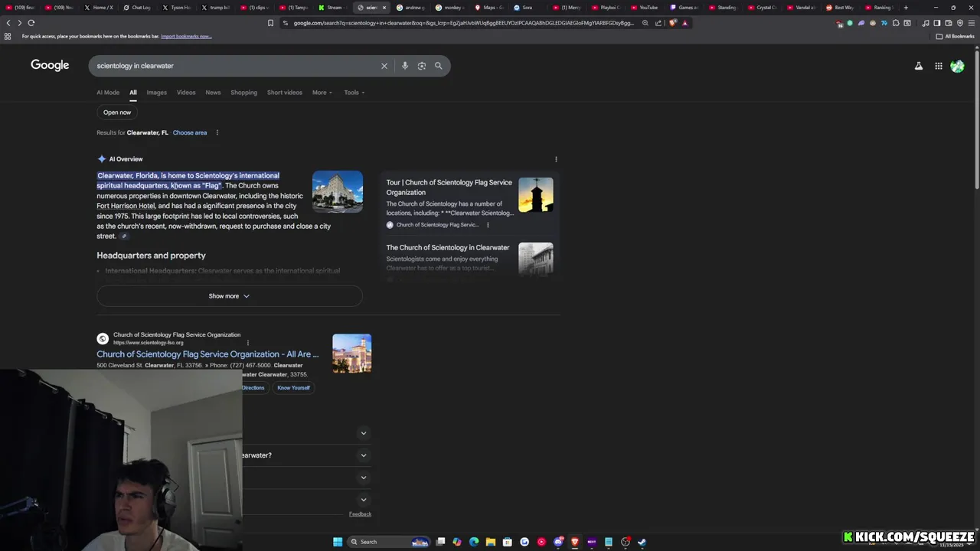Screen dimensions: 980x551
Task: Open the Brave Wallet icon
Action: tap(948, 23)
